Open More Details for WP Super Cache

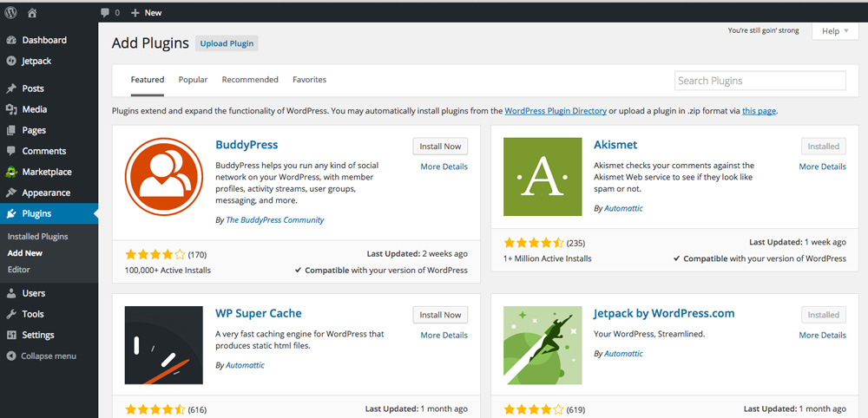pyautogui.click(x=444, y=335)
